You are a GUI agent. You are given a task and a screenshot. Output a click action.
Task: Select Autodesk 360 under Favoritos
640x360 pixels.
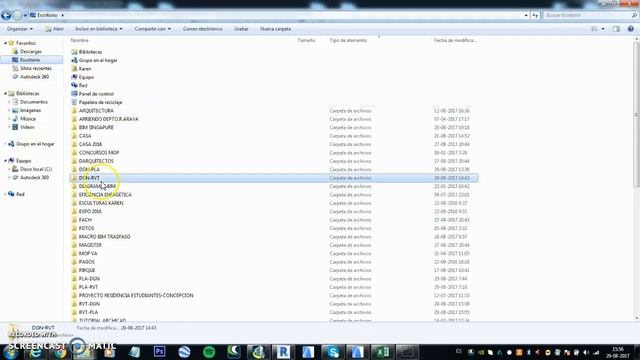coord(34,77)
